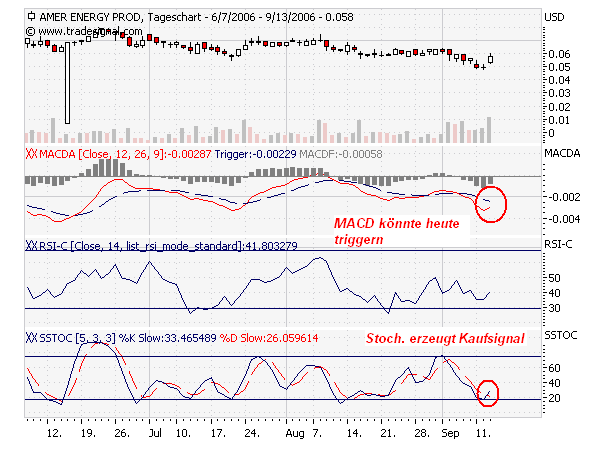Click the %K Slow:33.465489 legend value
600x450 pixels.
pos(168,338)
